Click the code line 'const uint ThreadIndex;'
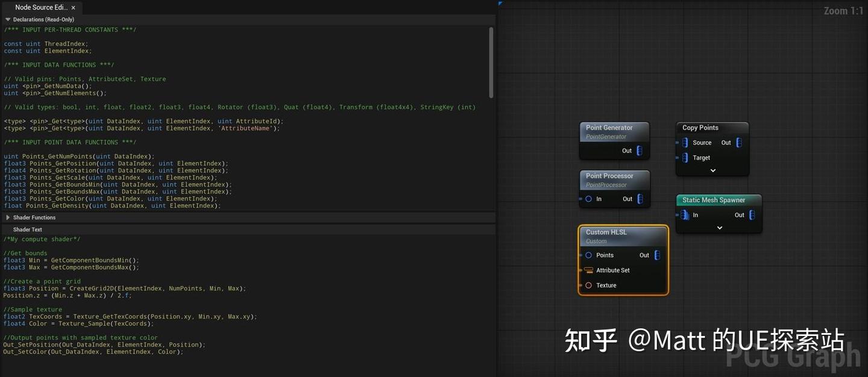 (46, 44)
